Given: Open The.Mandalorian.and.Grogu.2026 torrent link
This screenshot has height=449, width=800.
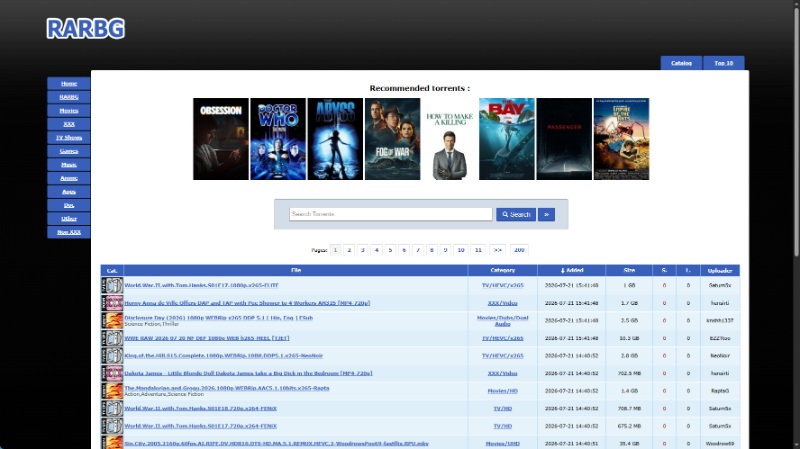Looking at the screenshot, I should (x=227, y=388).
